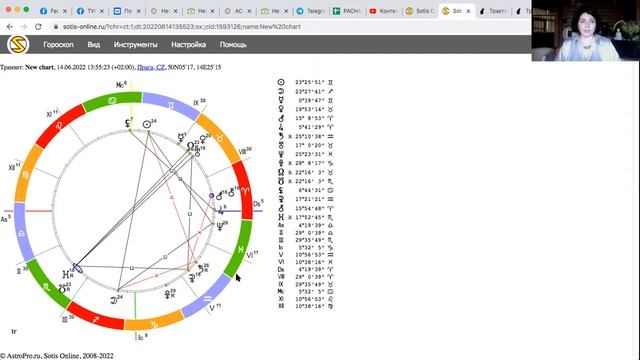
Task: Select the Neptune trident glyph in the chart
Action: tap(220, 227)
